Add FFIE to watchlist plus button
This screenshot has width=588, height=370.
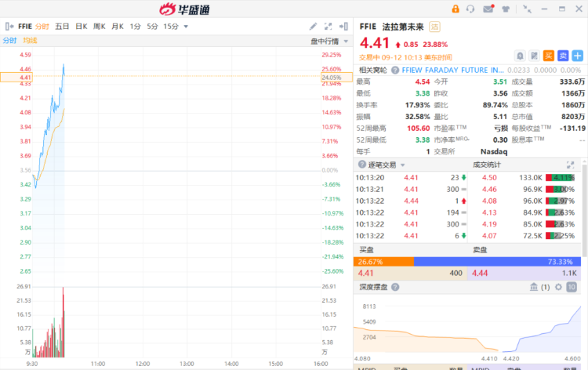[577, 55]
